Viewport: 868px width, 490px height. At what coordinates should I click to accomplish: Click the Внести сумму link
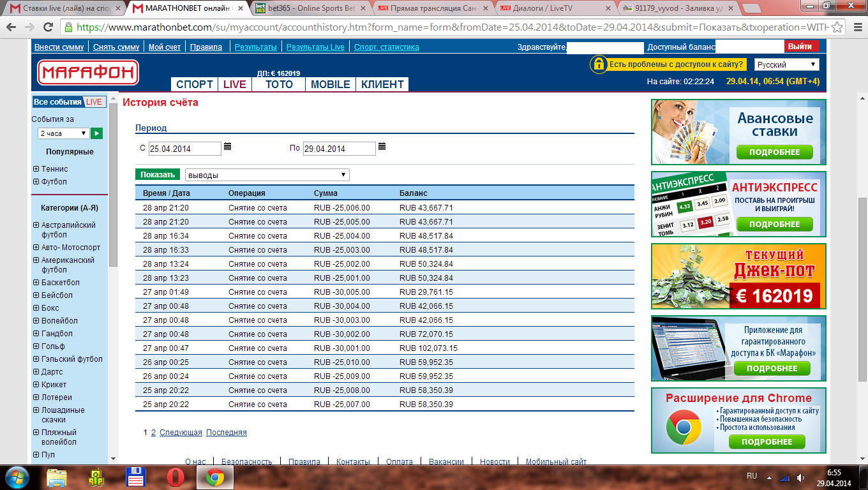pos(59,47)
